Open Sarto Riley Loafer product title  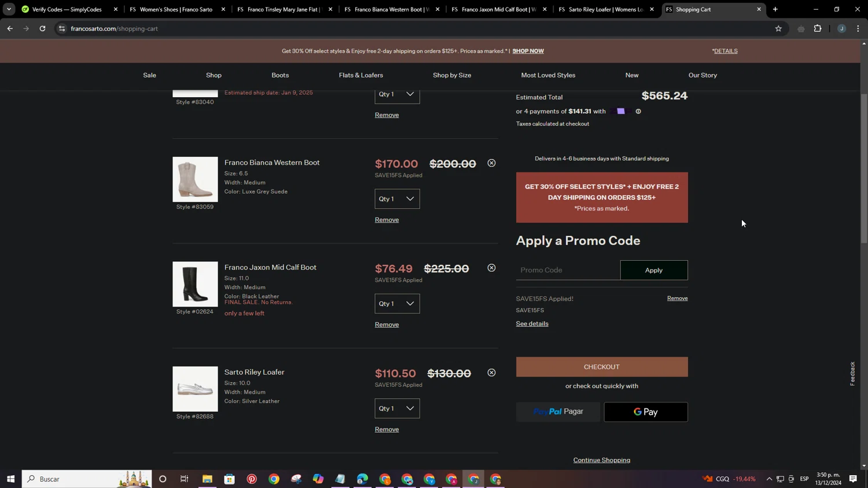pyautogui.click(x=254, y=372)
